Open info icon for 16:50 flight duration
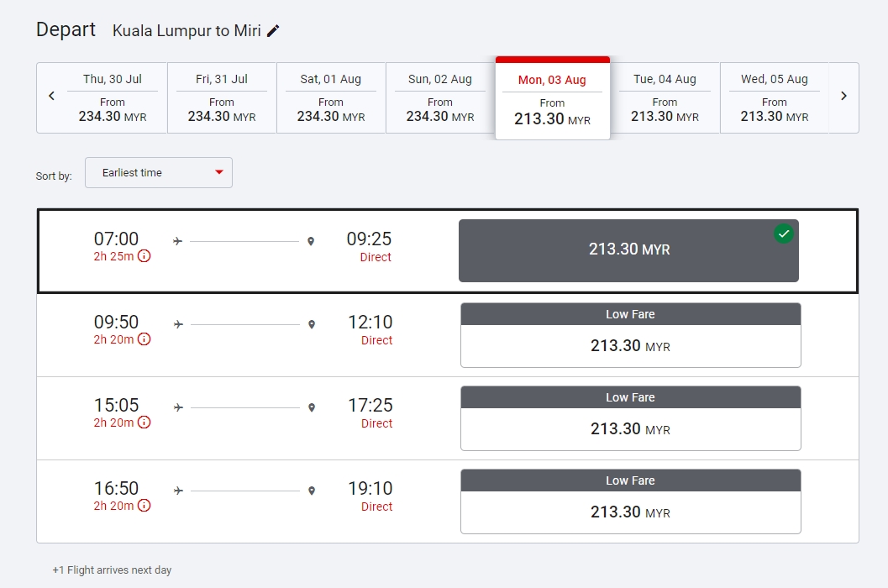 click(144, 506)
